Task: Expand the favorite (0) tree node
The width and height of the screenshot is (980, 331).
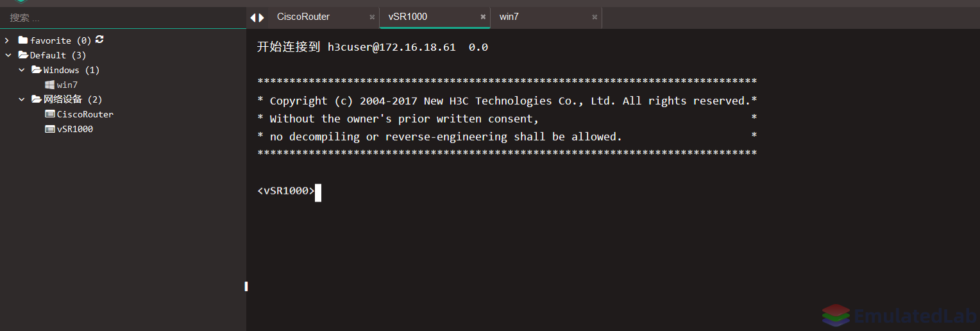Action: pyautogui.click(x=7, y=40)
